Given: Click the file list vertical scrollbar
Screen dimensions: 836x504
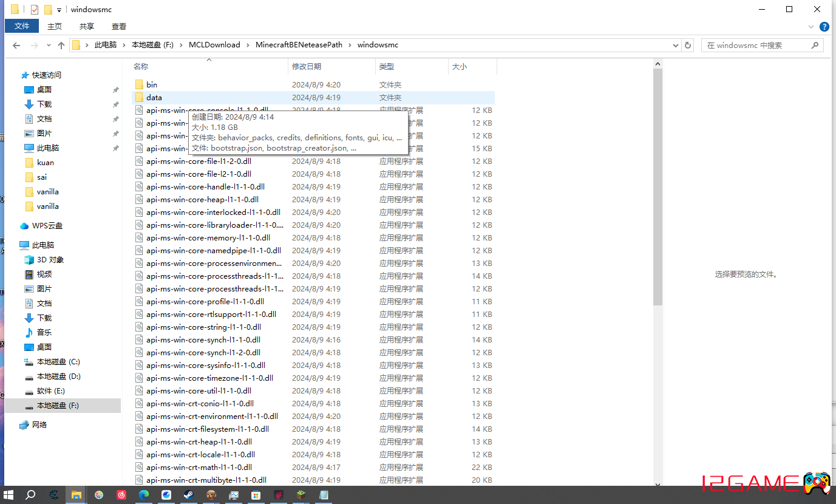Looking at the screenshot, I should (x=658, y=187).
